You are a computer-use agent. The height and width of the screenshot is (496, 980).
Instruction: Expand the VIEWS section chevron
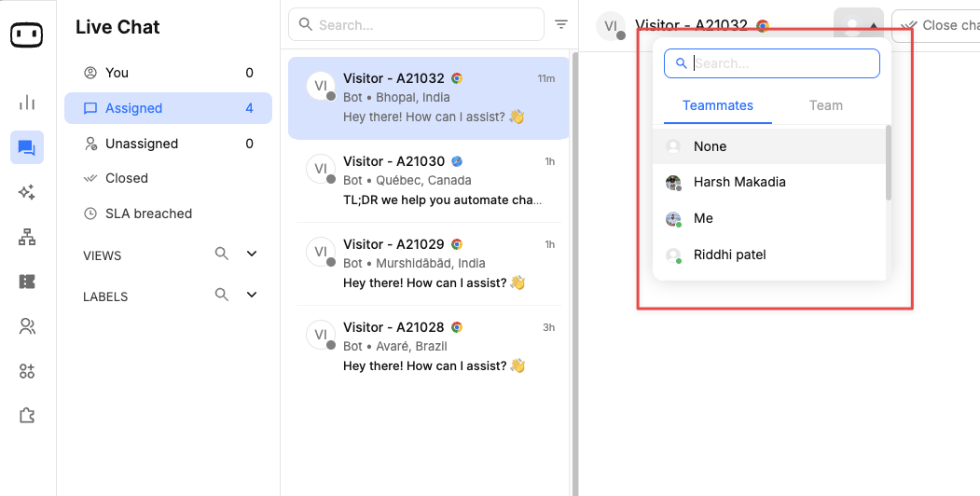click(x=252, y=254)
